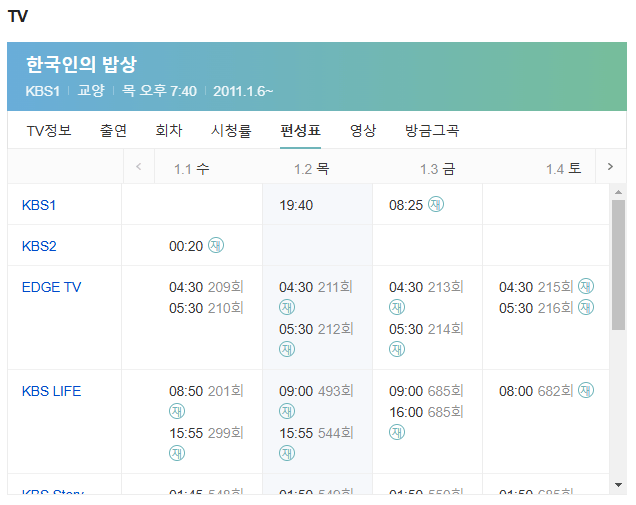Click EDGE TV 04:30 213회 entry
This screenshot has height=505, width=636.
426,287
